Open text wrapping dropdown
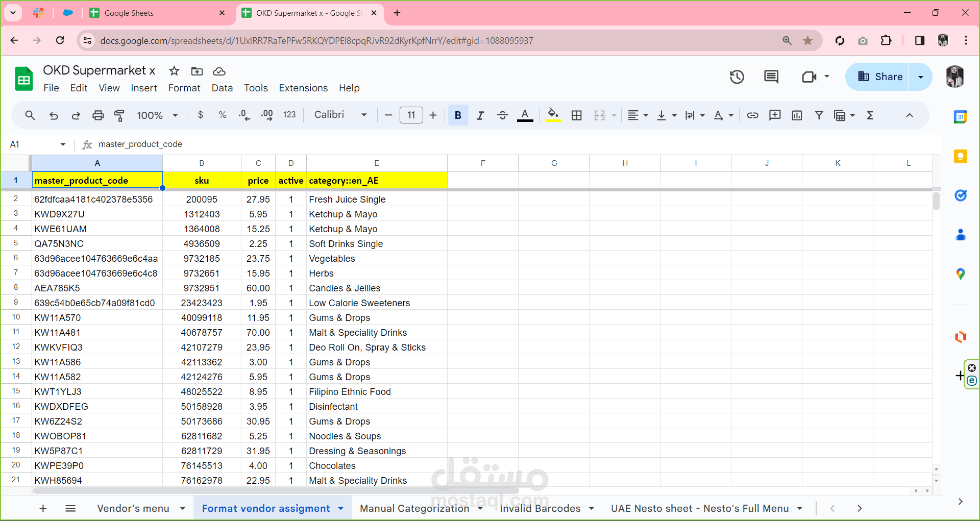980x521 pixels. (695, 115)
